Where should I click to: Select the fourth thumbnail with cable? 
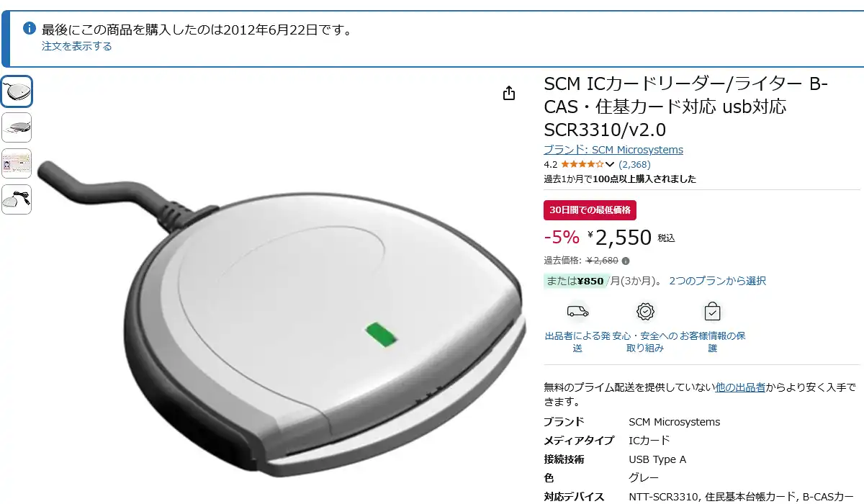click(x=16, y=199)
